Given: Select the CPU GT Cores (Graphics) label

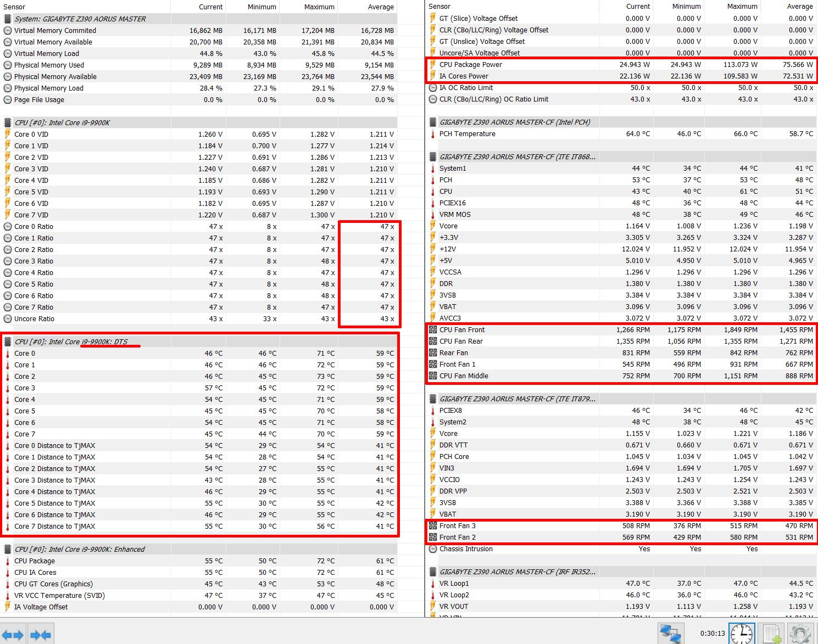Looking at the screenshot, I should point(53,584).
